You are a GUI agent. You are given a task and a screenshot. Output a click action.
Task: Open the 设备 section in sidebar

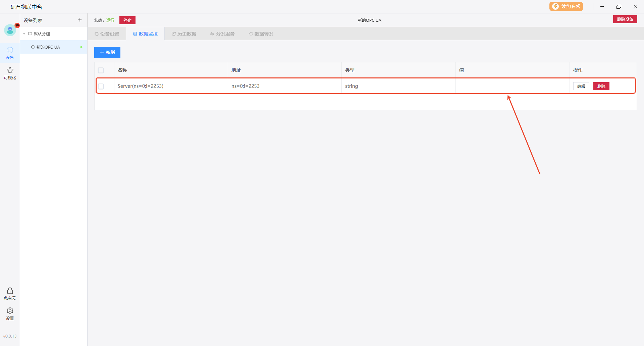pyautogui.click(x=10, y=53)
